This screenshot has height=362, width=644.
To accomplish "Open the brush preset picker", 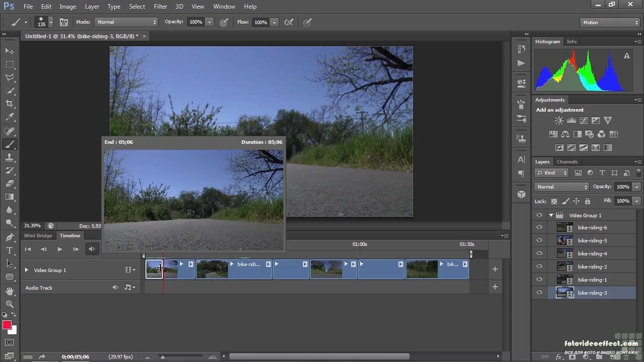I will (44, 22).
